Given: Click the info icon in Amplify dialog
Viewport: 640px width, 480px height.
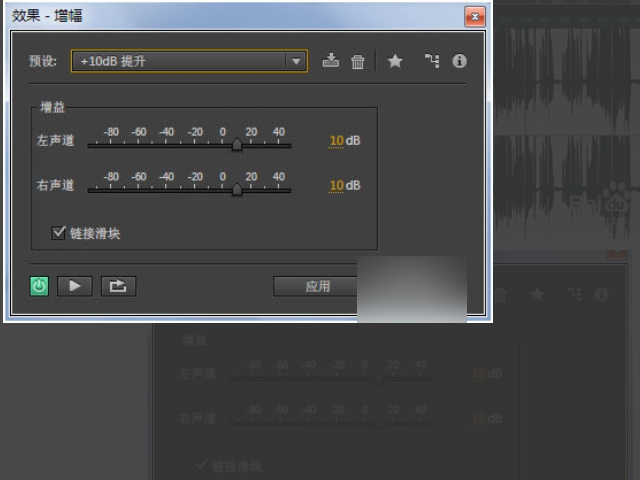Looking at the screenshot, I should (x=460, y=61).
